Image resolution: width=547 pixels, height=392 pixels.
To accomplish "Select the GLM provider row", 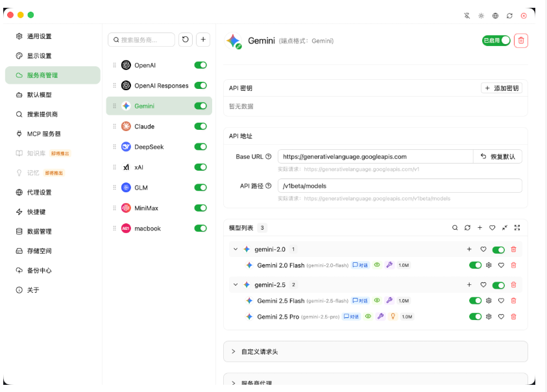I will [x=159, y=188].
